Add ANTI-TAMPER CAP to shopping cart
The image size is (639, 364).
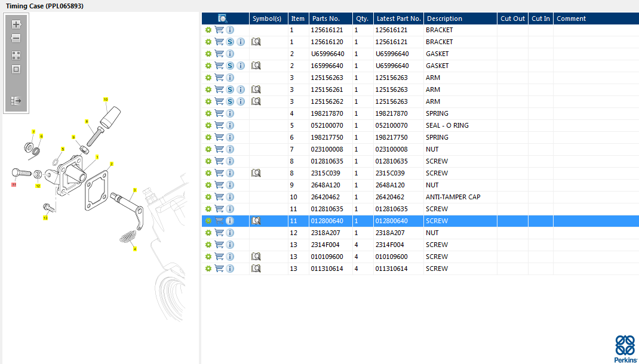tap(219, 197)
